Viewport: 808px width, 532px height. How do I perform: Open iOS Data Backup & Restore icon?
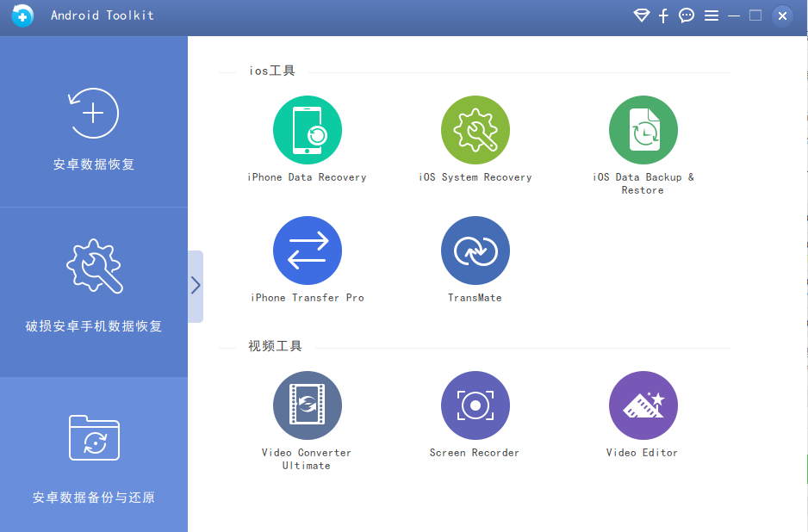click(x=643, y=130)
